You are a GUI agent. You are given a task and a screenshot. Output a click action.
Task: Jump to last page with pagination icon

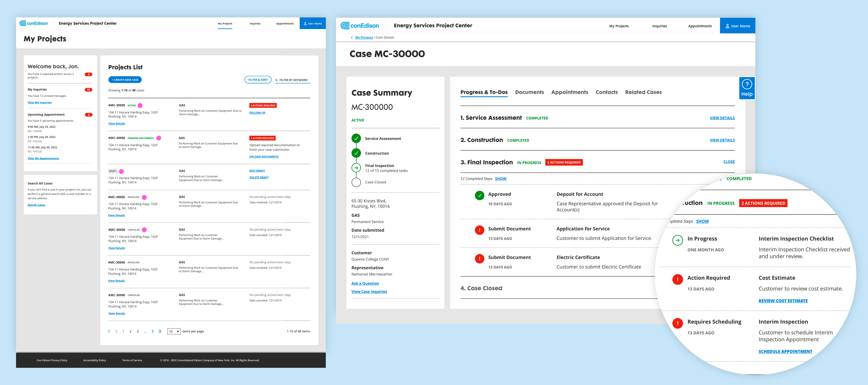tap(160, 332)
